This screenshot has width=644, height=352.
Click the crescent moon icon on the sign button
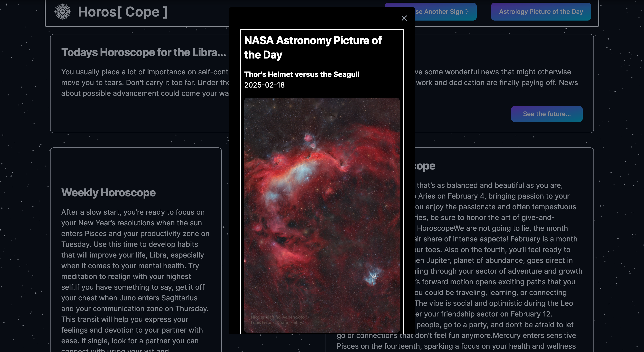(466, 11)
